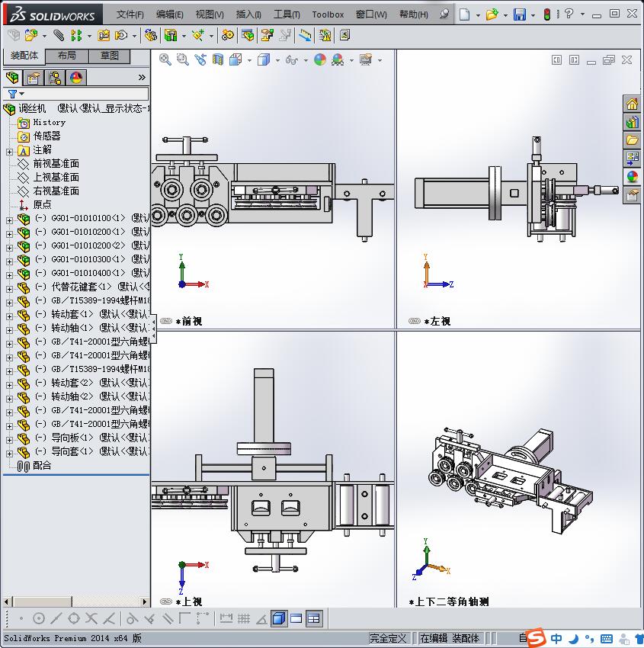Switch to the 布局 tab
Screen dimensions: 644x648
pyautogui.click(x=66, y=56)
